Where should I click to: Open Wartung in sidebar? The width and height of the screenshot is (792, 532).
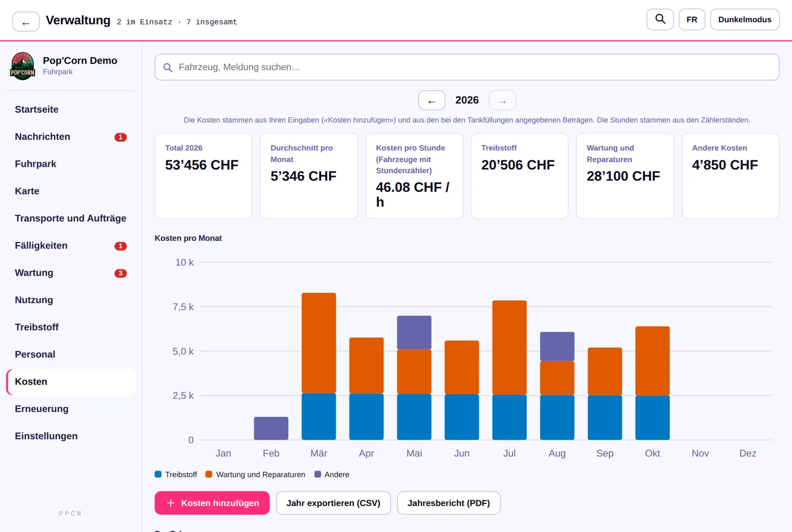(71, 273)
